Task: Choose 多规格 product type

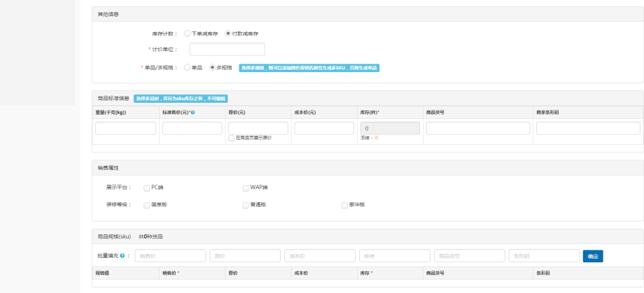Action: (x=212, y=68)
